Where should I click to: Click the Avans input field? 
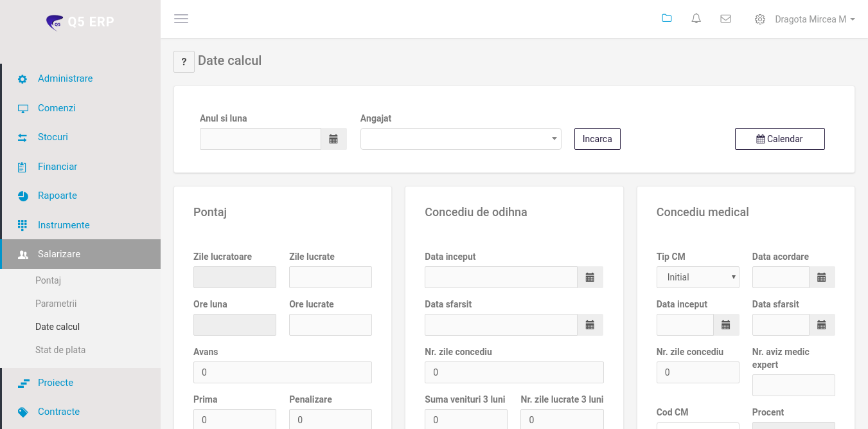[282, 372]
